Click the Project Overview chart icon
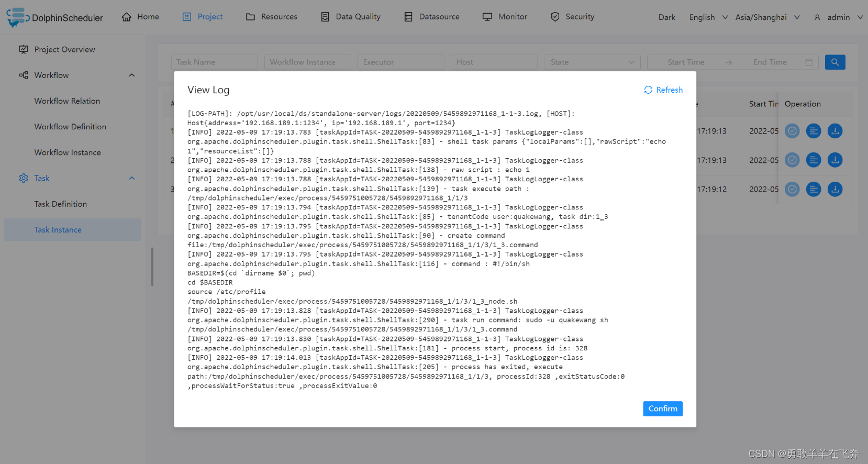Screen dimensions: 868x464 click(x=24, y=49)
